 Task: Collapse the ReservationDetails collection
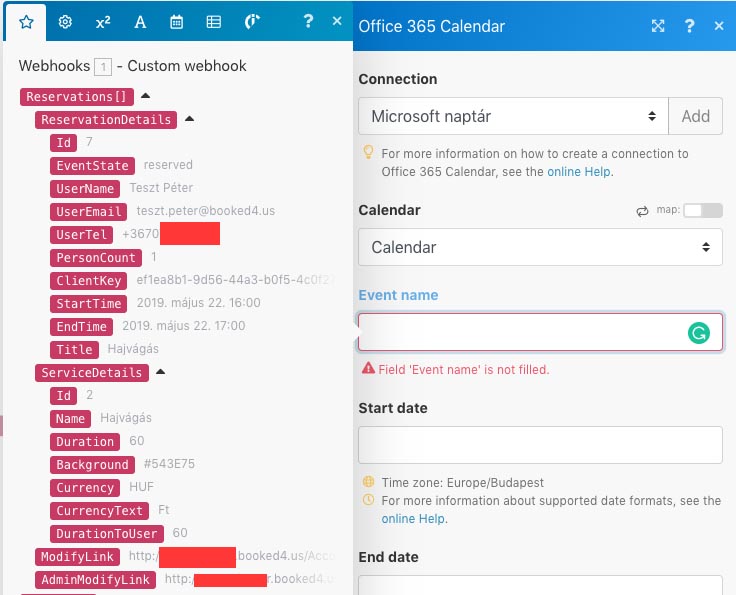(189, 119)
